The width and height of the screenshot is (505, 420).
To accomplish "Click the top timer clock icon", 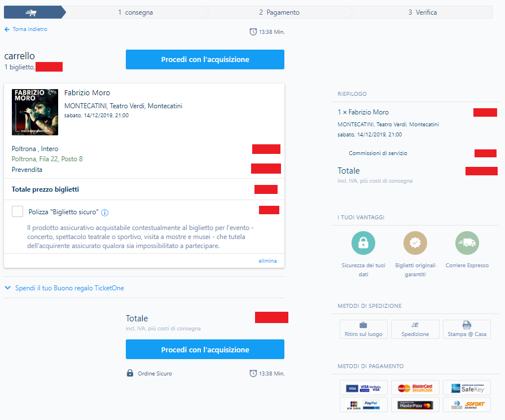I will tap(253, 32).
